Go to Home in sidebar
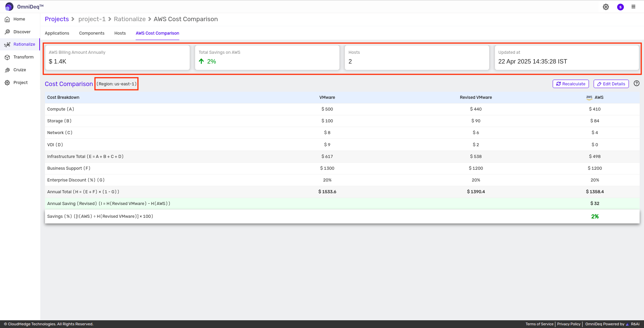 pos(19,19)
